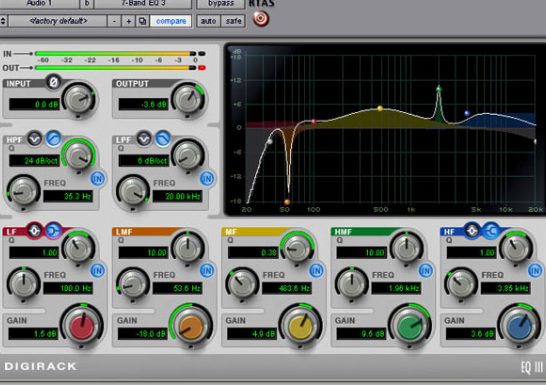Click the auto automation button
Viewport: 546px width, 385px height.
(x=208, y=21)
